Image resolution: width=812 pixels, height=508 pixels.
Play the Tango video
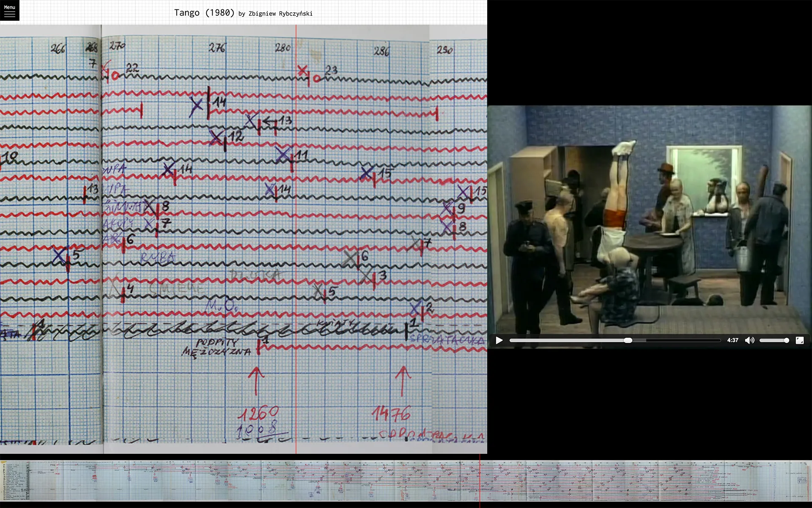[499, 340]
